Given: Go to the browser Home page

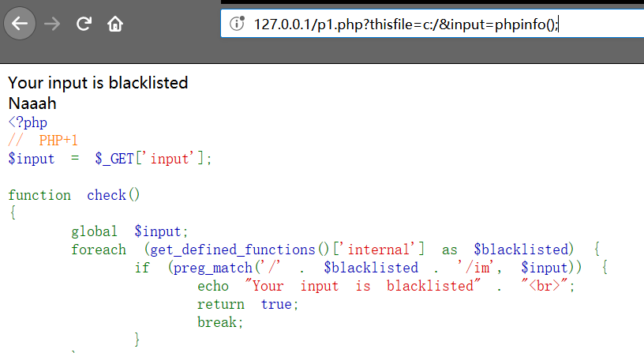Looking at the screenshot, I should 115,24.
